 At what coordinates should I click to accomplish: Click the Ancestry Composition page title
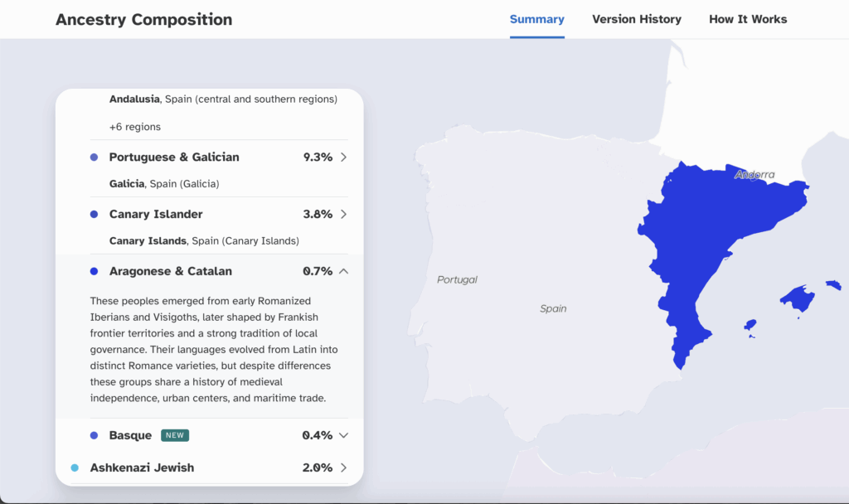(x=143, y=19)
